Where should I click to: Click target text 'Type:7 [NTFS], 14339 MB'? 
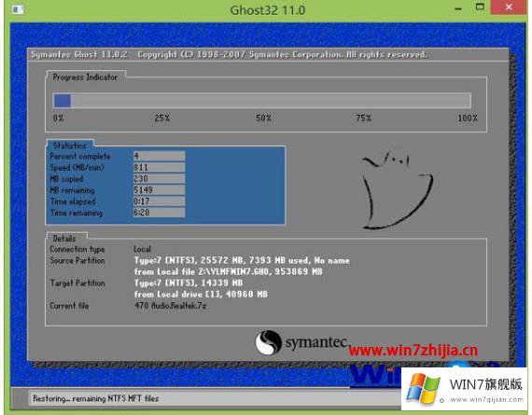pos(189,283)
